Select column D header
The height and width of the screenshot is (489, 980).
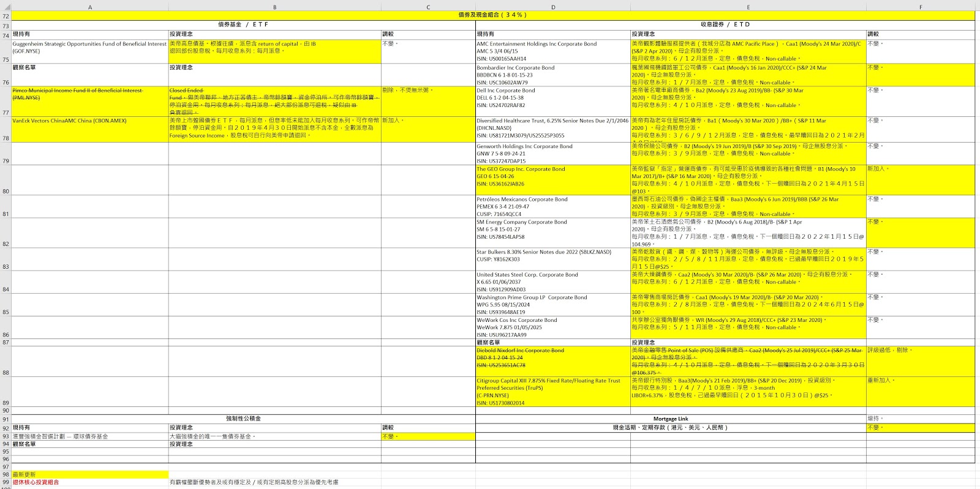(553, 7)
